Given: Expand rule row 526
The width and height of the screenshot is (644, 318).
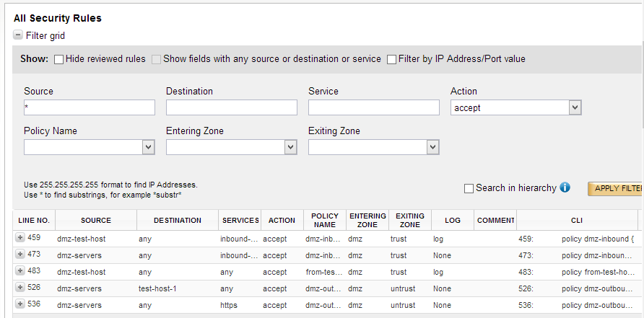Looking at the screenshot, I should pyautogui.click(x=19, y=288).
